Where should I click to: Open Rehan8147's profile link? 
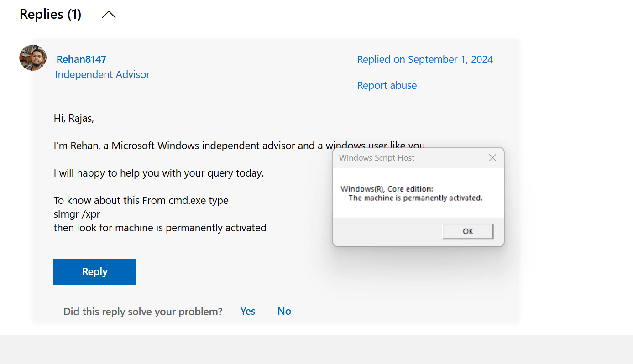[81, 59]
